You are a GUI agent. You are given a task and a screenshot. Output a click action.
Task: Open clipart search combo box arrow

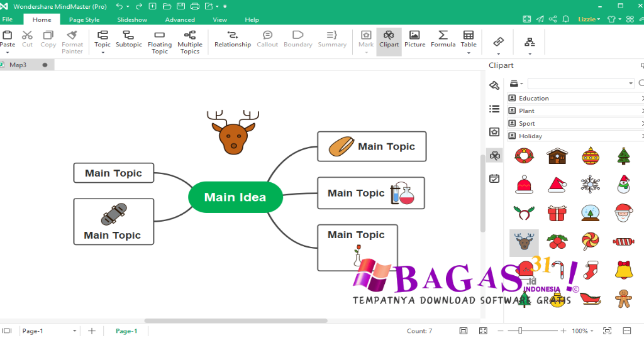(x=630, y=84)
